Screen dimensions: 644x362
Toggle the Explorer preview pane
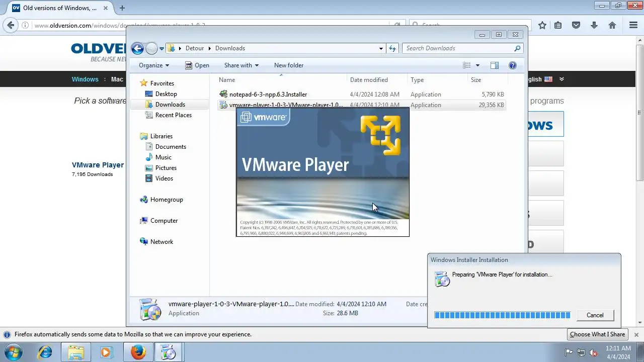click(x=495, y=65)
